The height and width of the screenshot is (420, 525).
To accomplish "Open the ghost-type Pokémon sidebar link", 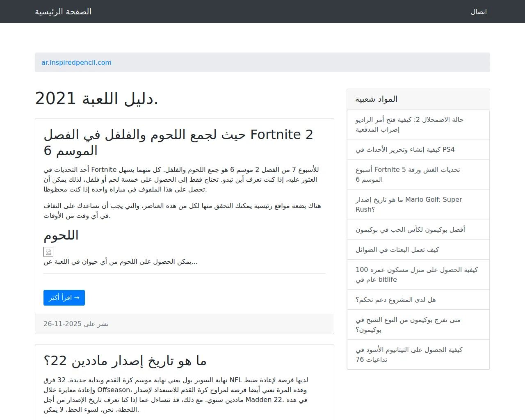I will (x=408, y=324).
